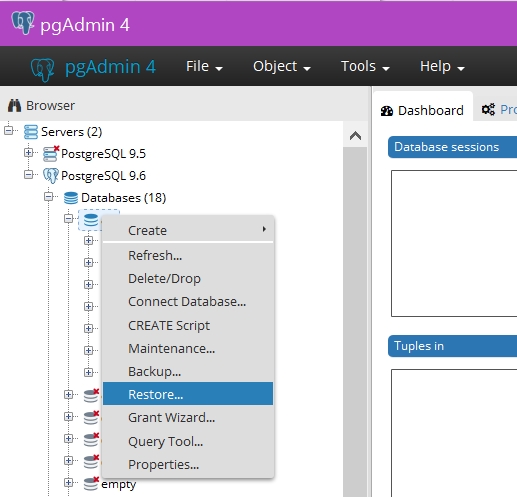The image size is (517, 497).
Task: Click the Browser binoculars icon
Action: (14, 105)
